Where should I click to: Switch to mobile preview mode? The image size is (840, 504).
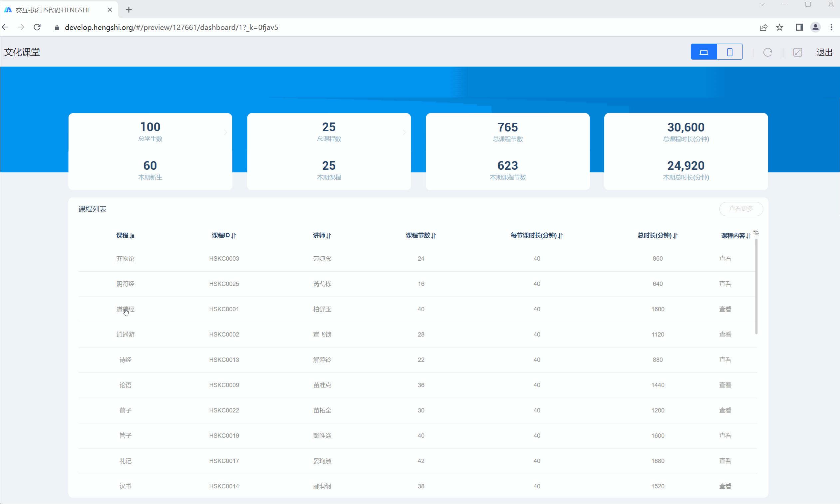[729, 52]
